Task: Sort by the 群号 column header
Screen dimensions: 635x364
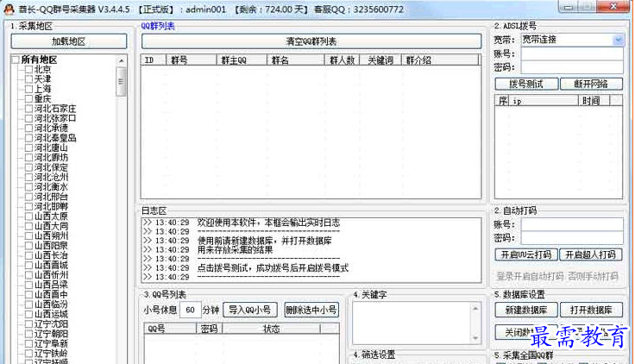Action: point(192,60)
